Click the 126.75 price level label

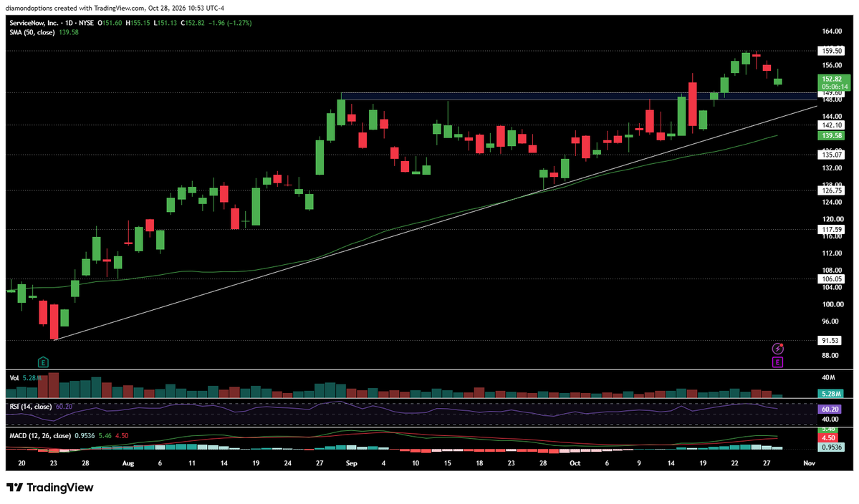[x=830, y=190]
